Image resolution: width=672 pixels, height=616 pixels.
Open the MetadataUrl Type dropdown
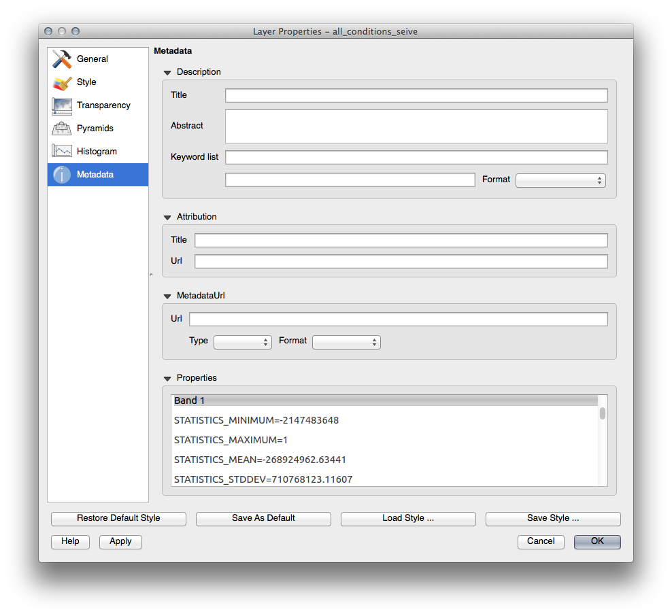pyautogui.click(x=243, y=342)
